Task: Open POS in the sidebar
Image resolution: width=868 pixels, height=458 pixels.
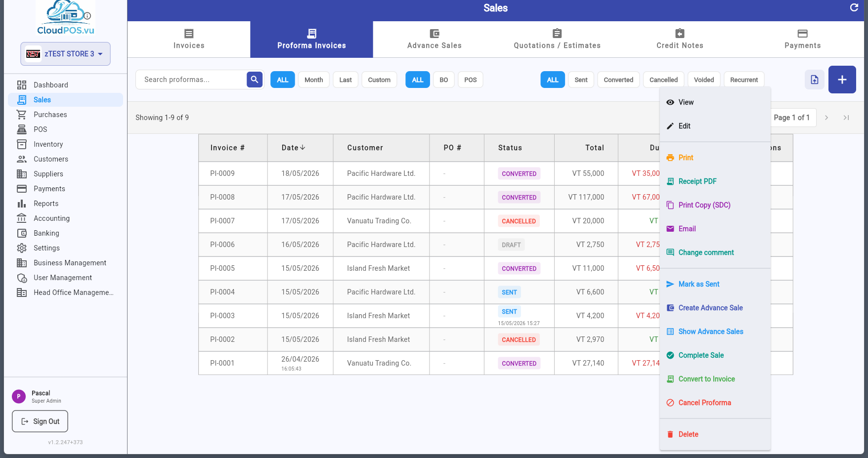Action: (65, 129)
